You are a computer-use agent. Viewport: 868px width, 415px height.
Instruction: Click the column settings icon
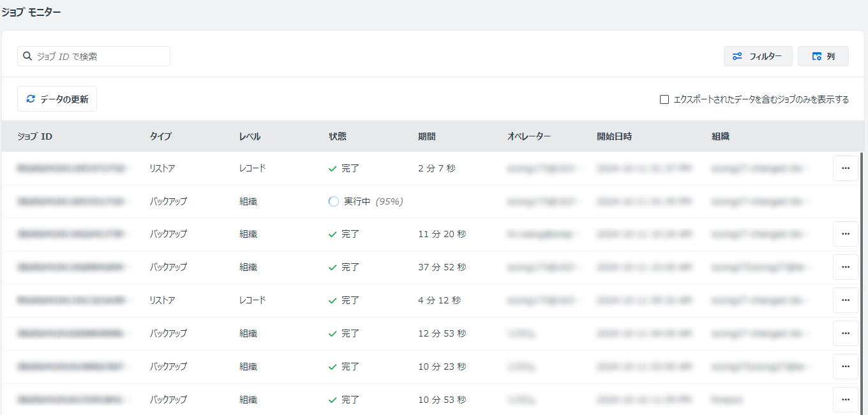[816, 56]
